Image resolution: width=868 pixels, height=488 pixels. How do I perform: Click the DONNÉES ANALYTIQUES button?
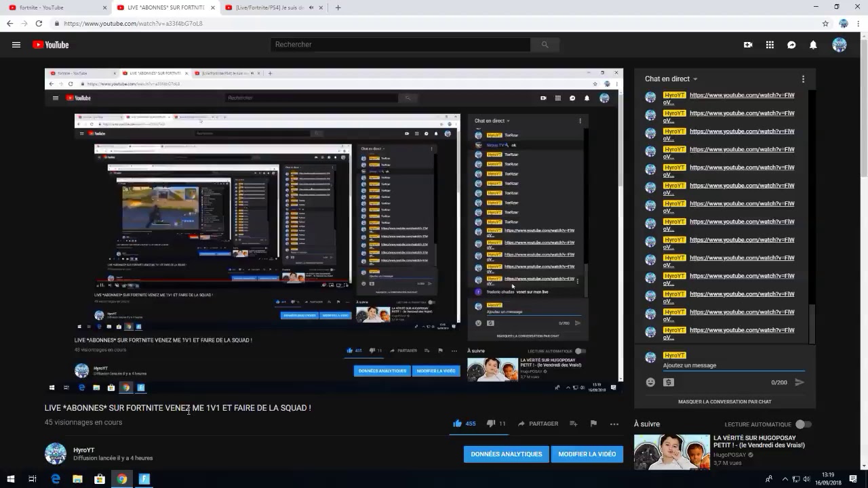507,454
